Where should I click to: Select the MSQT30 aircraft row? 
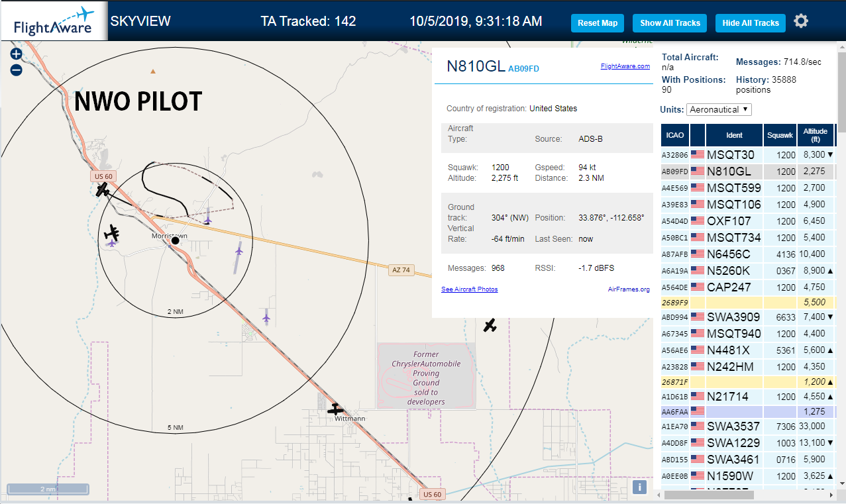click(x=748, y=154)
